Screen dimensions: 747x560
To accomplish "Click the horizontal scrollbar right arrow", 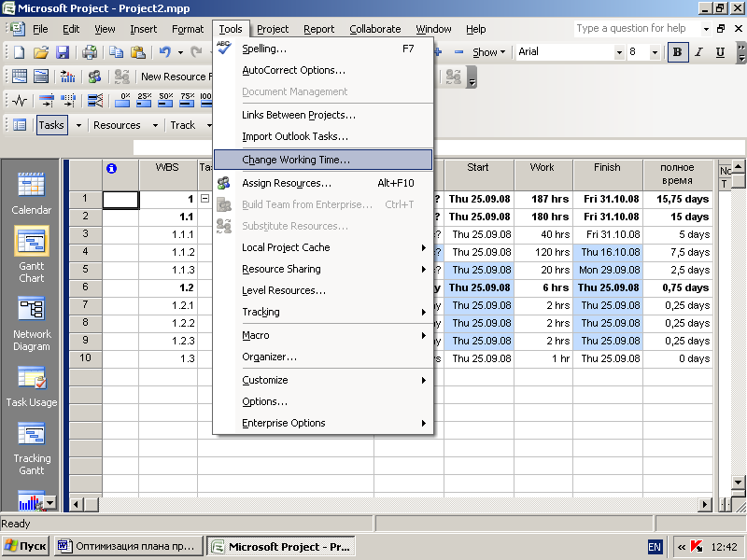I will click(704, 504).
